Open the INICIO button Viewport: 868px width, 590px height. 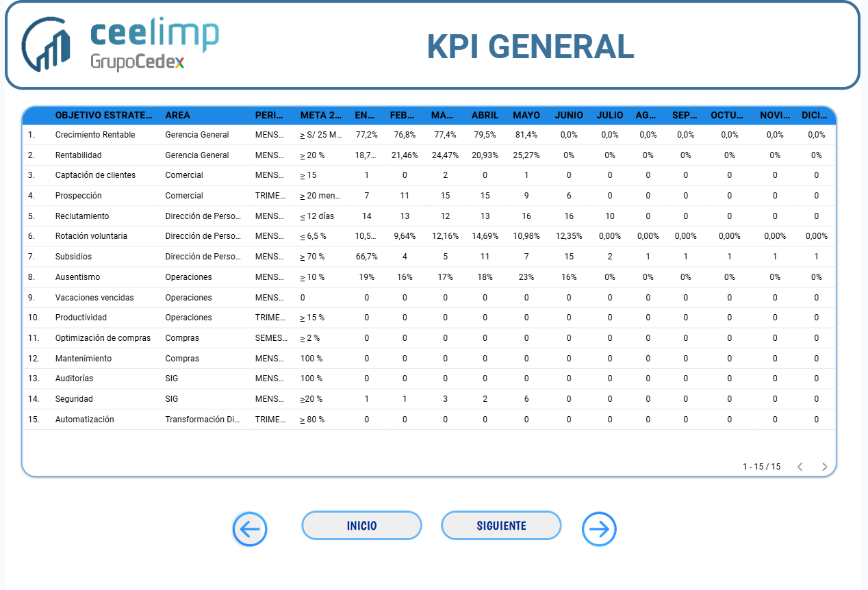click(x=361, y=526)
